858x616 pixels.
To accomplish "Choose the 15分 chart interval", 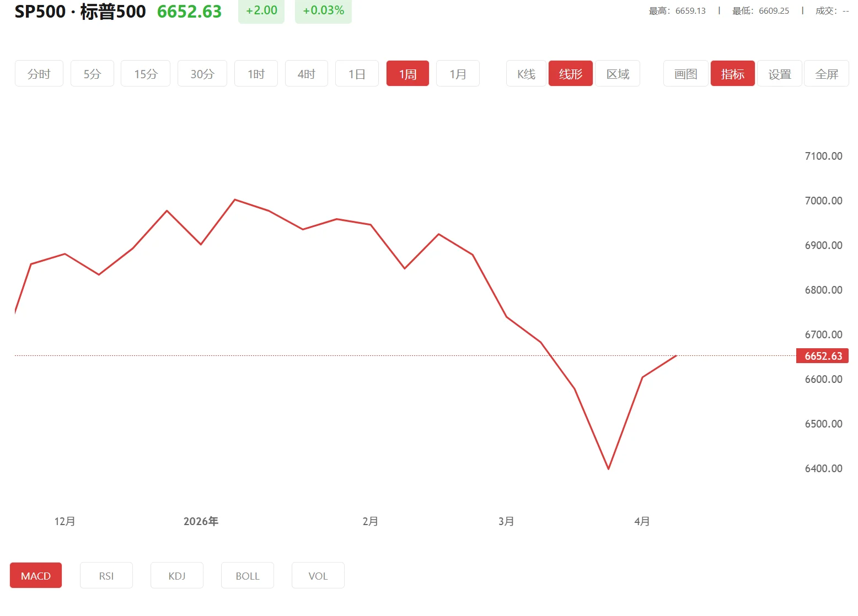I will pyautogui.click(x=146, y=74).
